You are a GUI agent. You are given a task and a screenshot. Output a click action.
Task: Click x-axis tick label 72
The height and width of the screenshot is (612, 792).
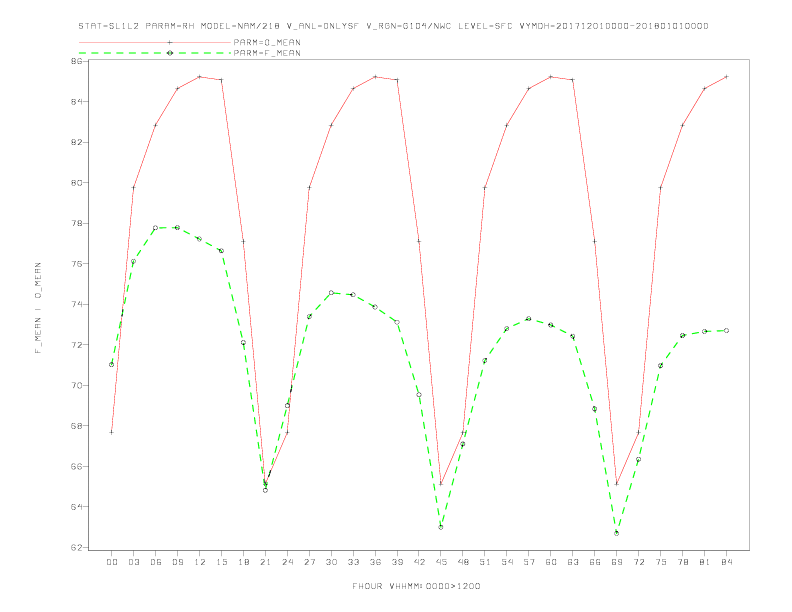coord(639,562)
